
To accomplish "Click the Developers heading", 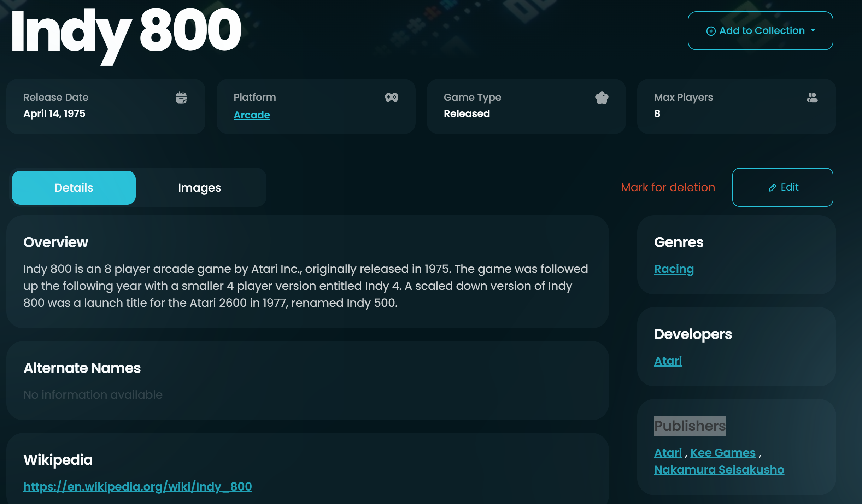I will pyautogui.click(x=693, y=334).
